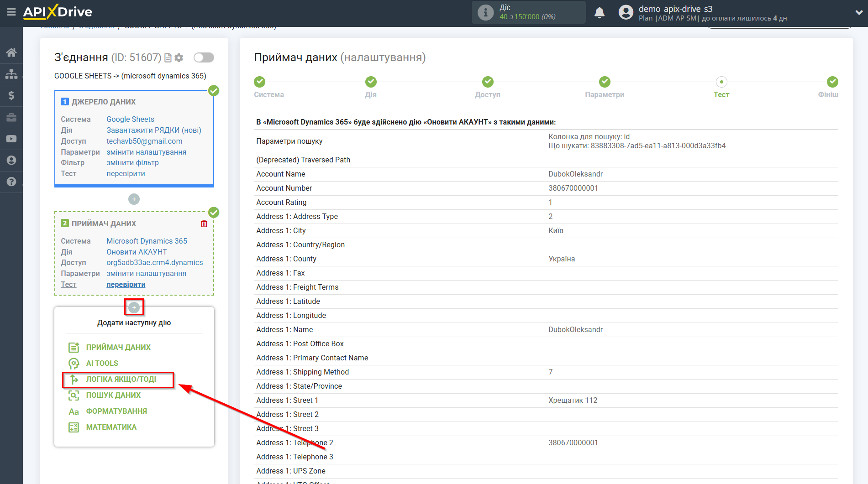Open Оновити АКАУНТ action link
This screenshot has height=484, width=868.
tap(137, 252)
